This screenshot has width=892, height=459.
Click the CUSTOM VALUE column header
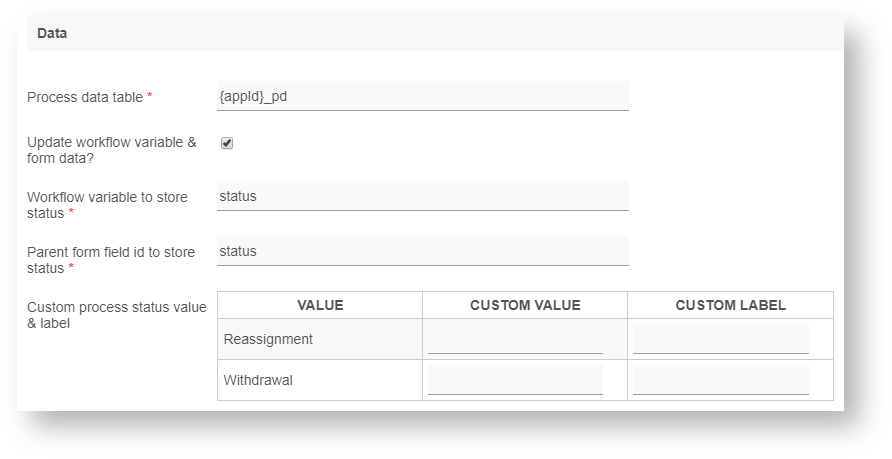click(x=525, y=305)
